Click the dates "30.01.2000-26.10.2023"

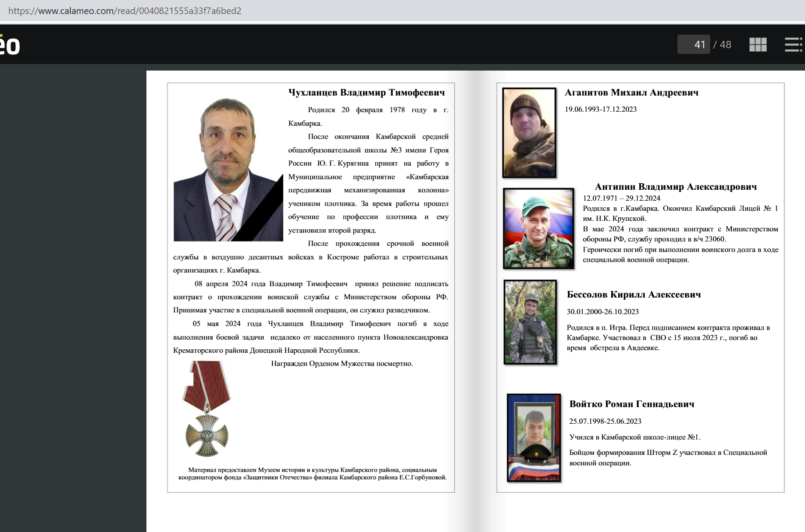(602, 312)
